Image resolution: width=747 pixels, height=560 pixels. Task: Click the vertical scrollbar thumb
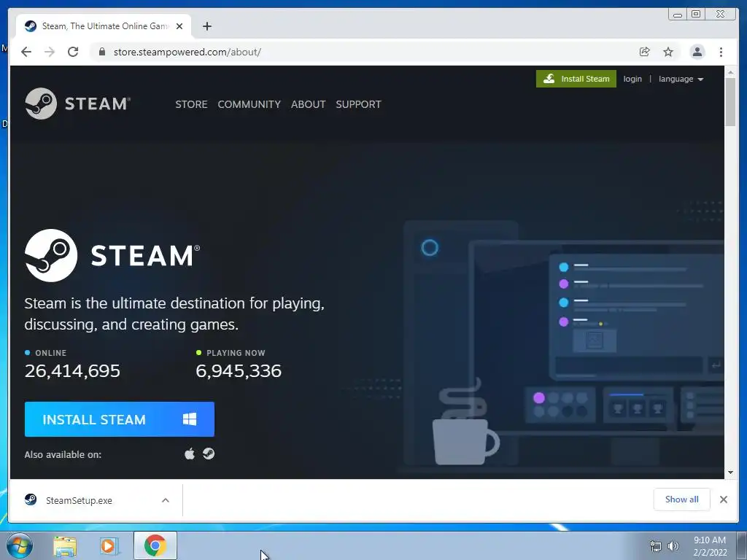coord(730,102)
